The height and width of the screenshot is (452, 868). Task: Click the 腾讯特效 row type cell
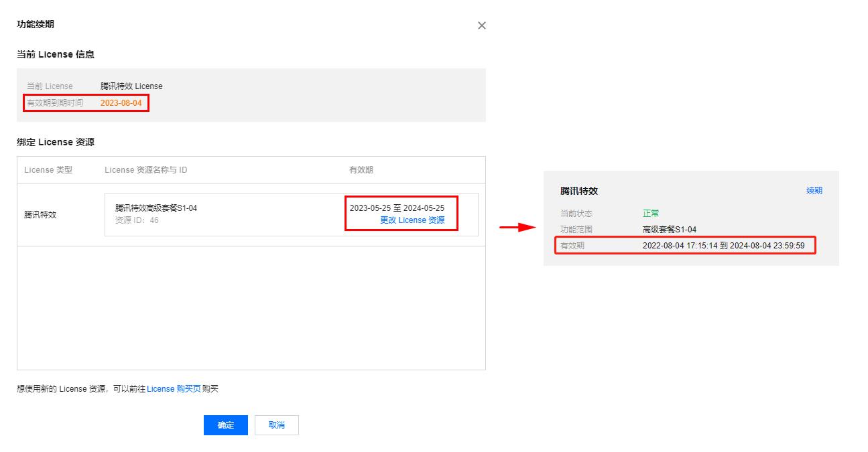tap(40, 215)
